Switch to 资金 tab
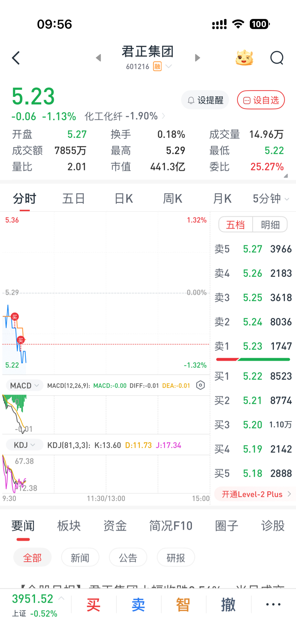Screen dimensions: 296x644 (115, 526)
